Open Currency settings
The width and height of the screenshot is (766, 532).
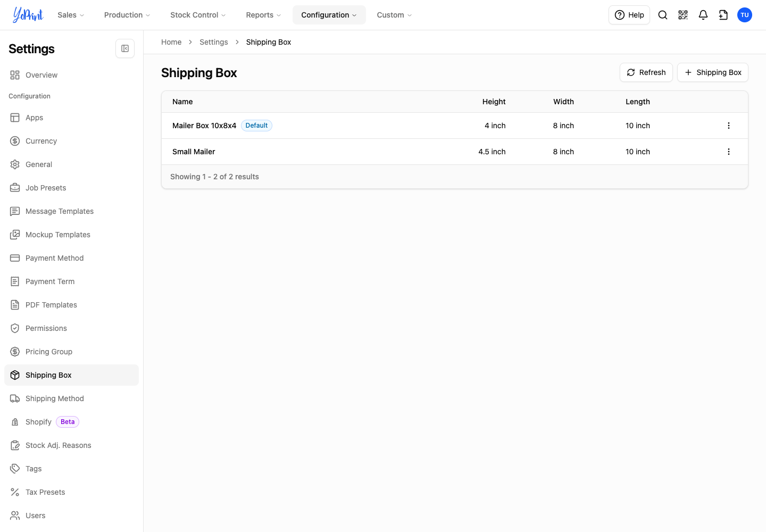[x=71, y=141]
